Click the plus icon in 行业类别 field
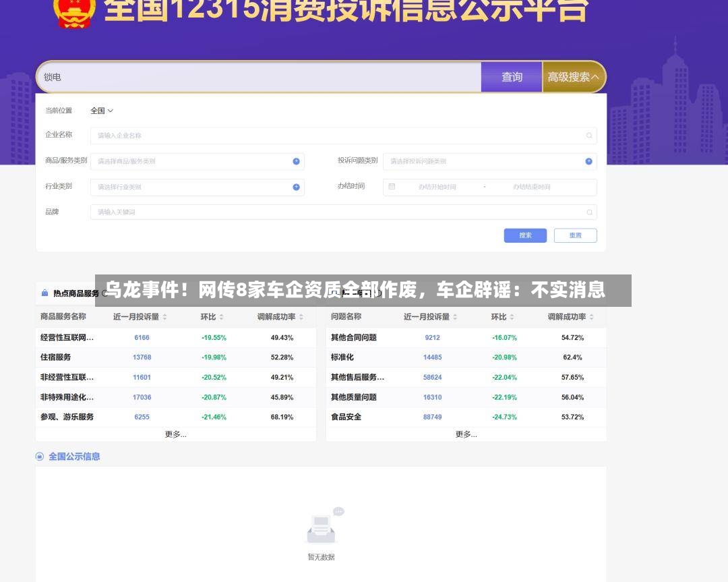This screenshot has height=582, width=728. click(x=296, y=187)
